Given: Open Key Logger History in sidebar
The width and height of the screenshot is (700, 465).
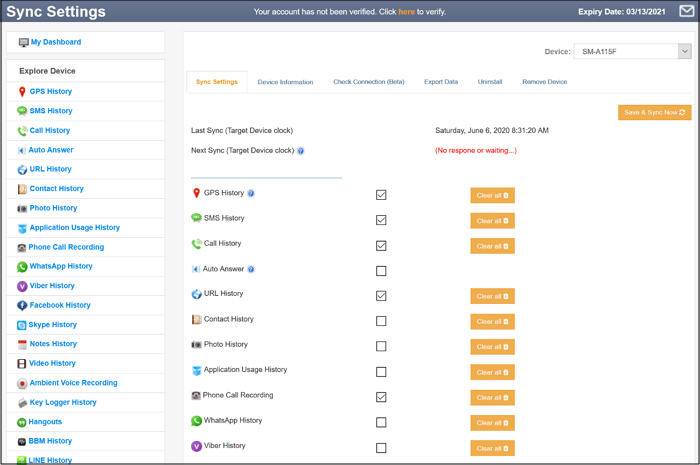Looking at the screenshot, I should (63, 402).
